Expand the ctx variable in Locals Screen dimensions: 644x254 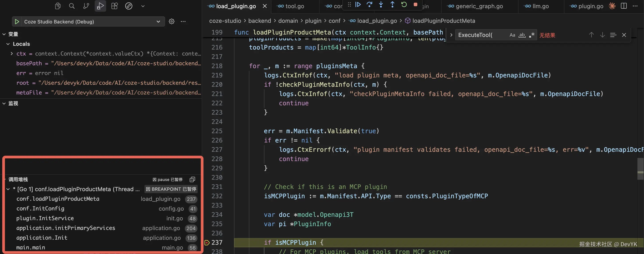[x=12, y=54]
